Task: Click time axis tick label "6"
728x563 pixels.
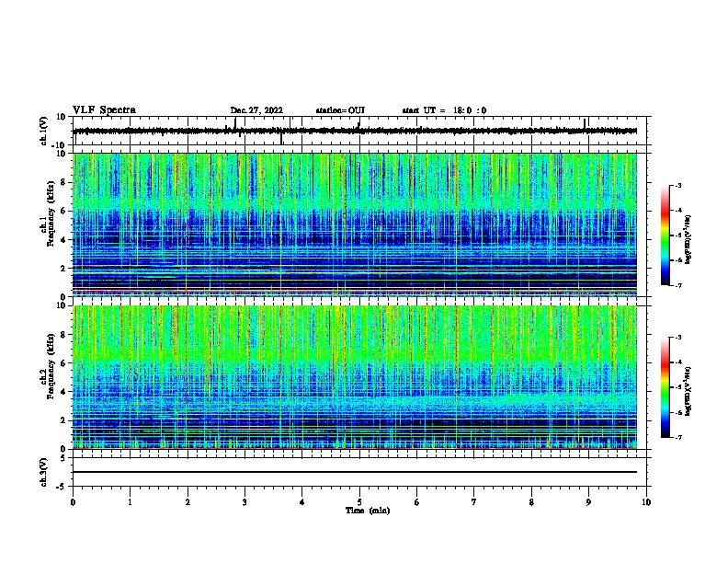Action: tap(417, 502)
